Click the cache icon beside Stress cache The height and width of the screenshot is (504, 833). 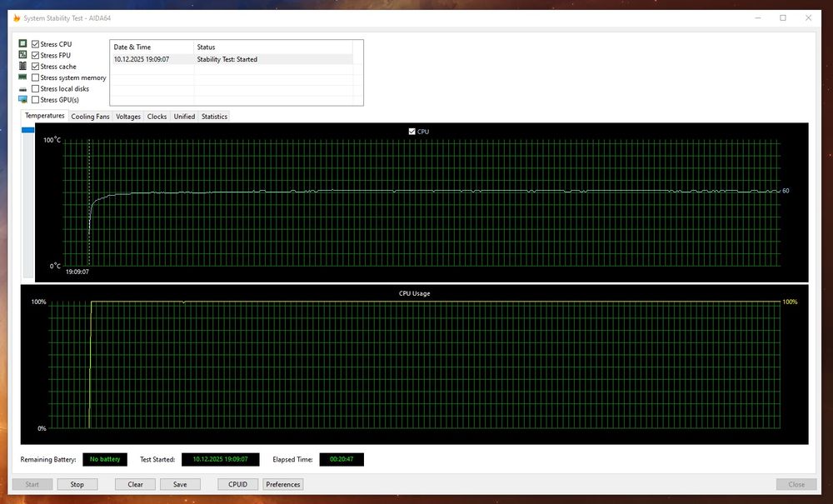pyautogui.click(x=22, y=66)
